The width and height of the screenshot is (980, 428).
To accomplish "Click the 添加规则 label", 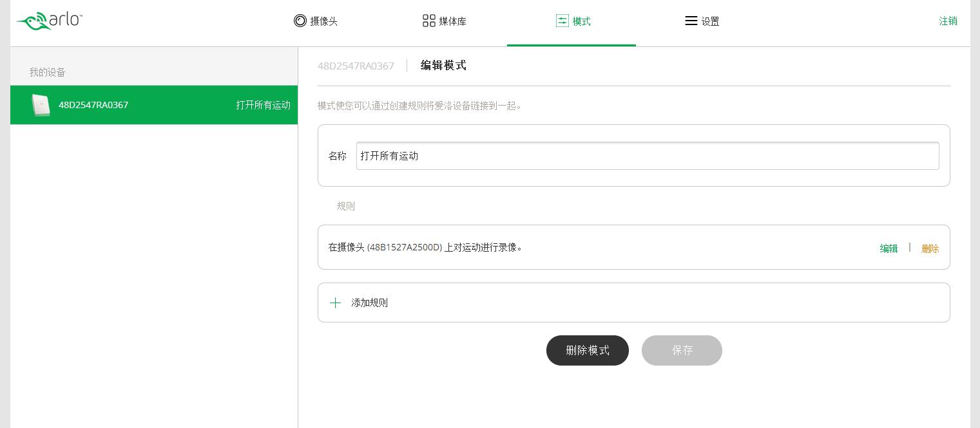I will pyautogui.click(x=369, y=302).
